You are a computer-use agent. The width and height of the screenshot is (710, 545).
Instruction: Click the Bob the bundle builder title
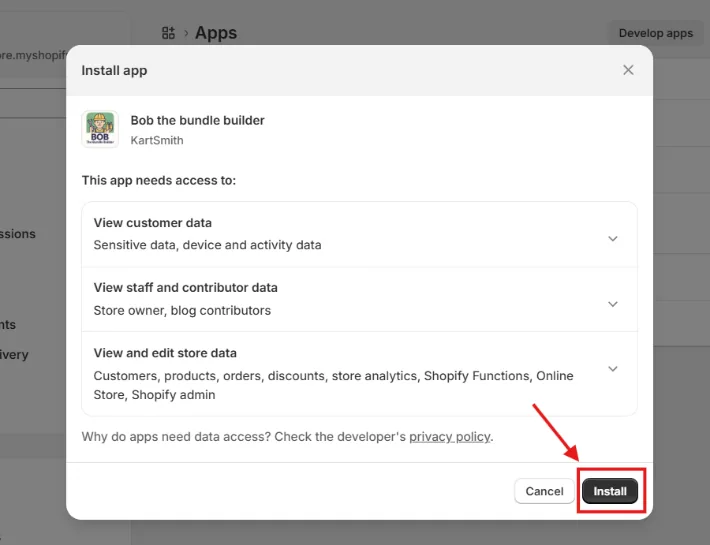[x=197, y=120]
